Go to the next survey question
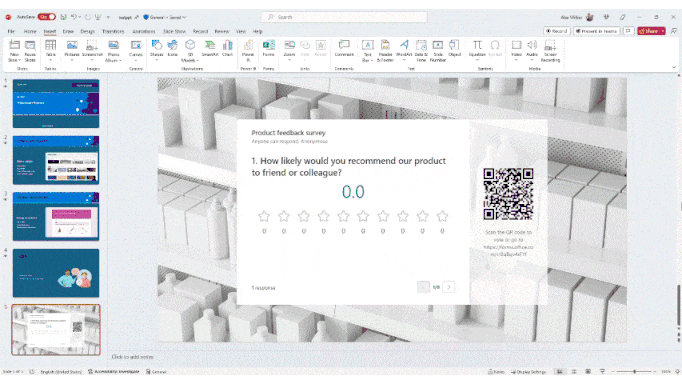Viewport: 682px width, 384px height. pyautogui.click(x=449, y=287)
